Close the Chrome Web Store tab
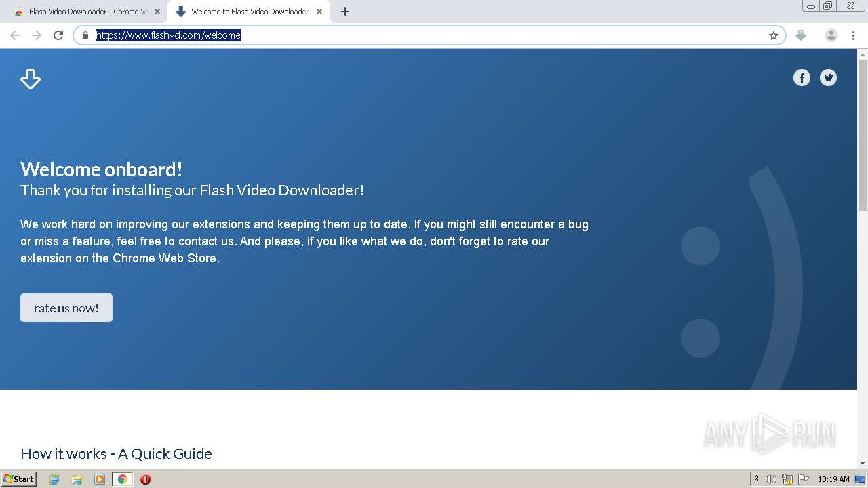 157,12
